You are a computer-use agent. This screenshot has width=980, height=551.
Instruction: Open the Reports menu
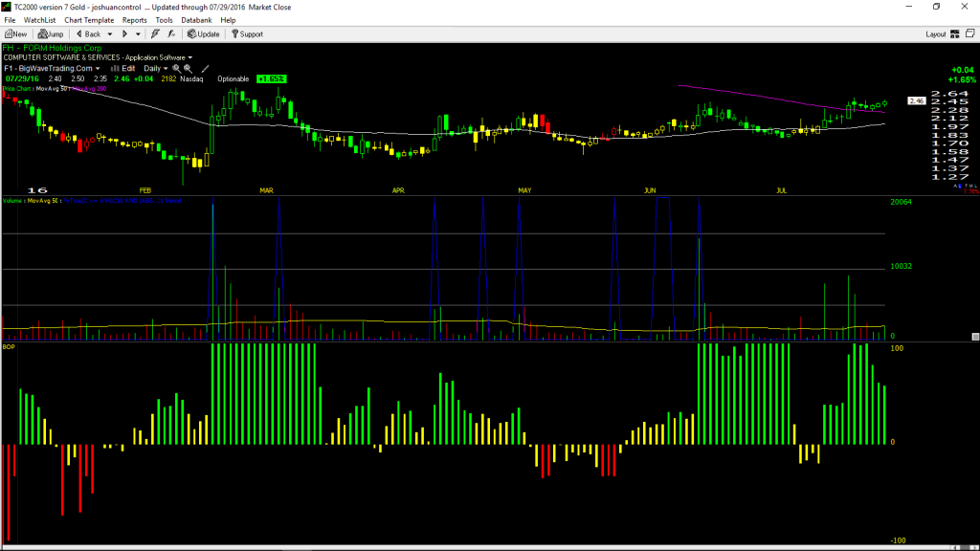134,20
